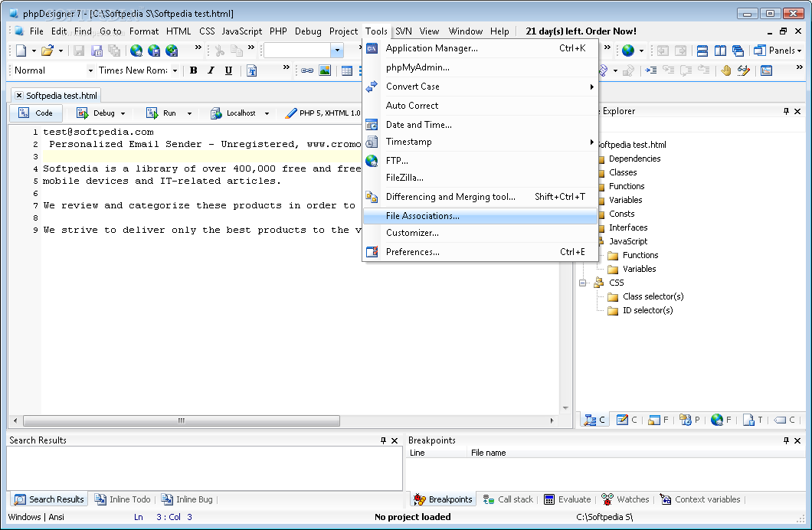Click the insert image icon

[325, 70]
